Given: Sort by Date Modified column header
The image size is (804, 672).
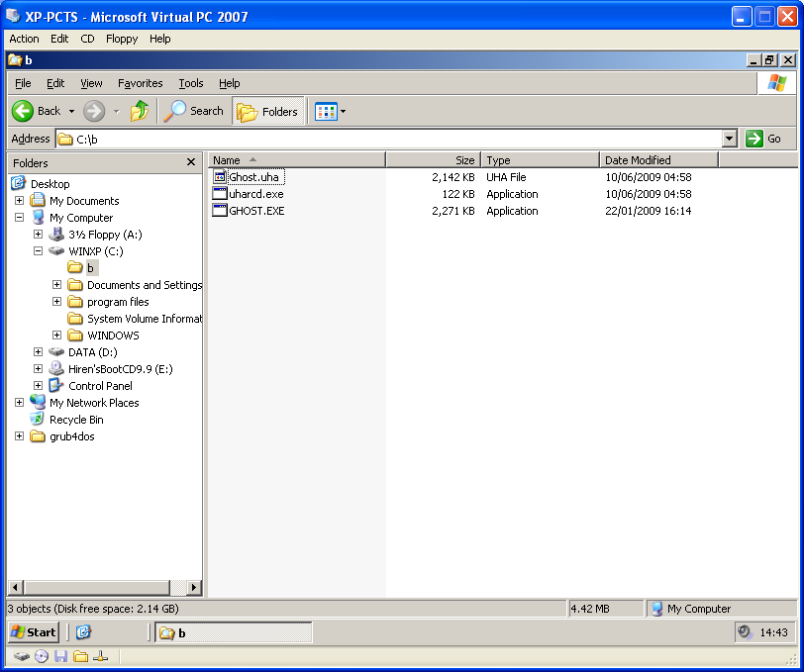Looking at the screenshot, I should pyautogui.click(x=658, y=160).
